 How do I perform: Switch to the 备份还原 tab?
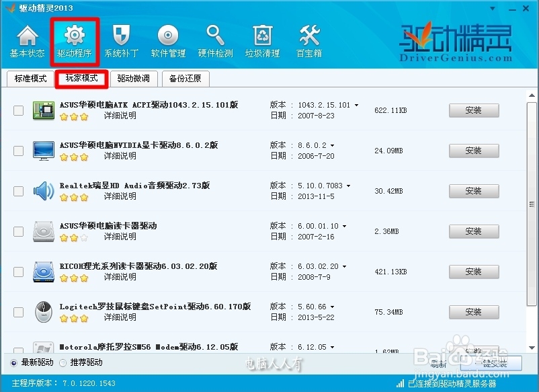(x=185, y=79)
